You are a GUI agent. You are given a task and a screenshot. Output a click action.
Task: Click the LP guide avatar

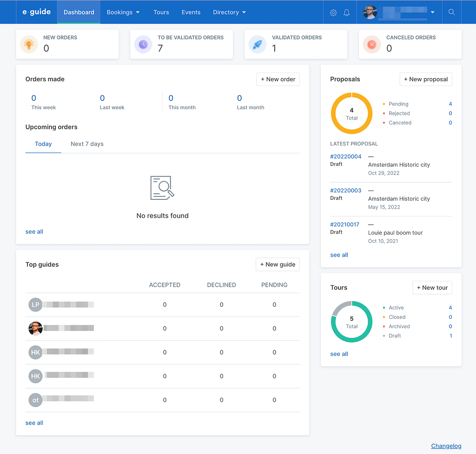tap(35, 305)
